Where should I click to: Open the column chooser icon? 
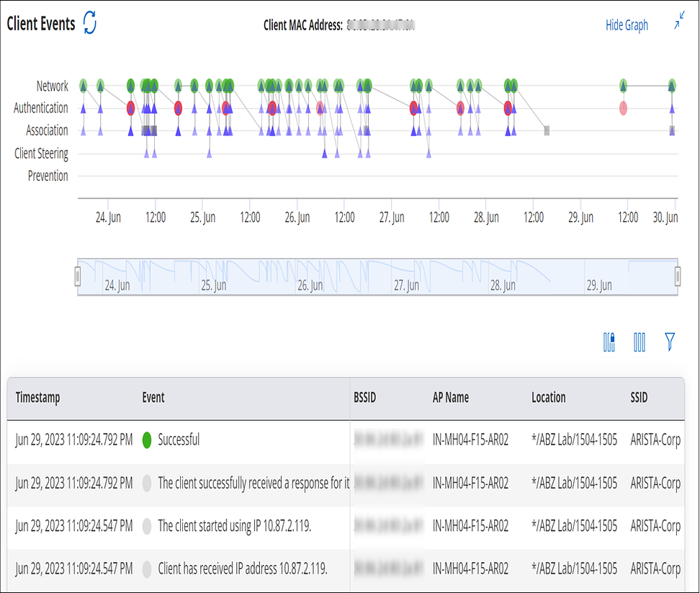(640, 342)
